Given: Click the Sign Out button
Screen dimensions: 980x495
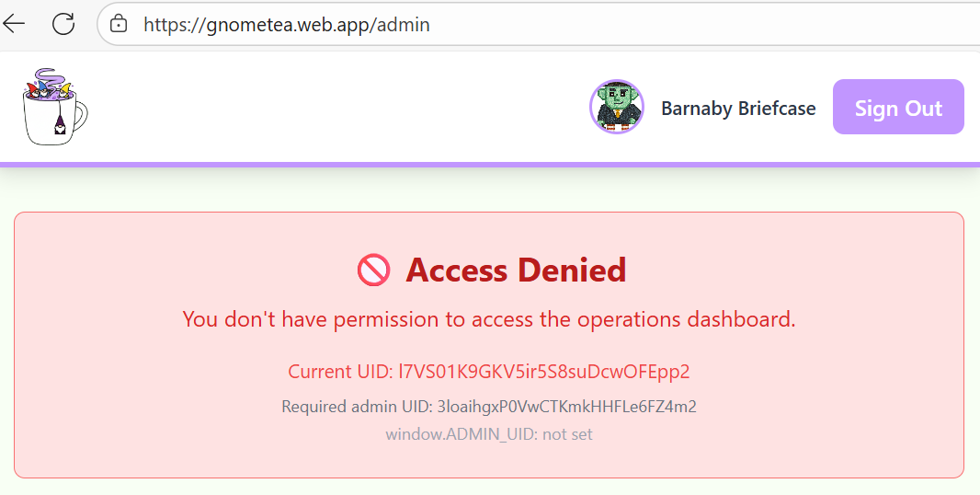Looking at the screenshot, I should (898, 107).
